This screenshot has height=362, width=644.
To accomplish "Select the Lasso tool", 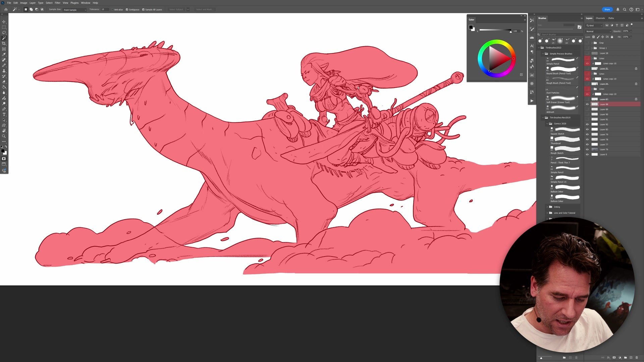I will click(4, 33).
